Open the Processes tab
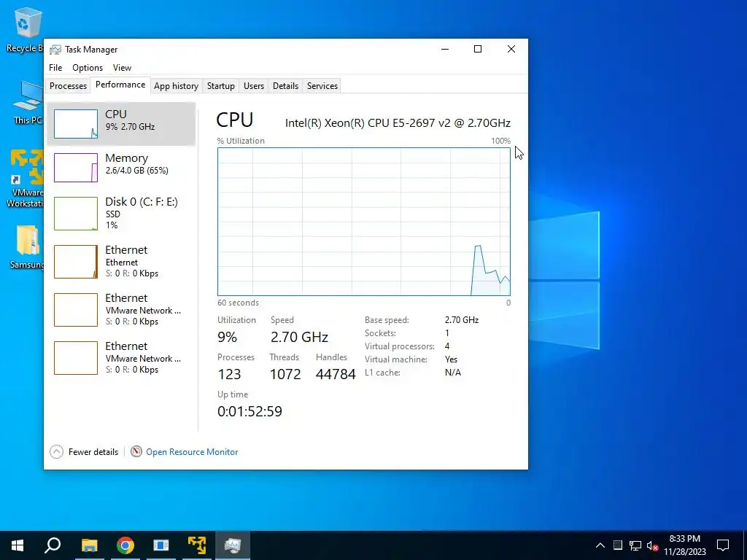 [x=68, y=86]
